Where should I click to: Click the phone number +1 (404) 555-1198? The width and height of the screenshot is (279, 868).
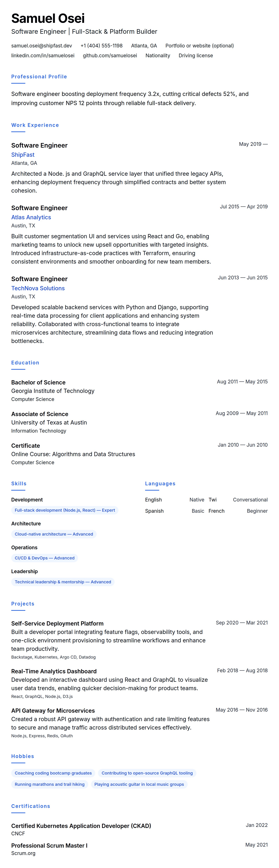(x=101, y=46)
